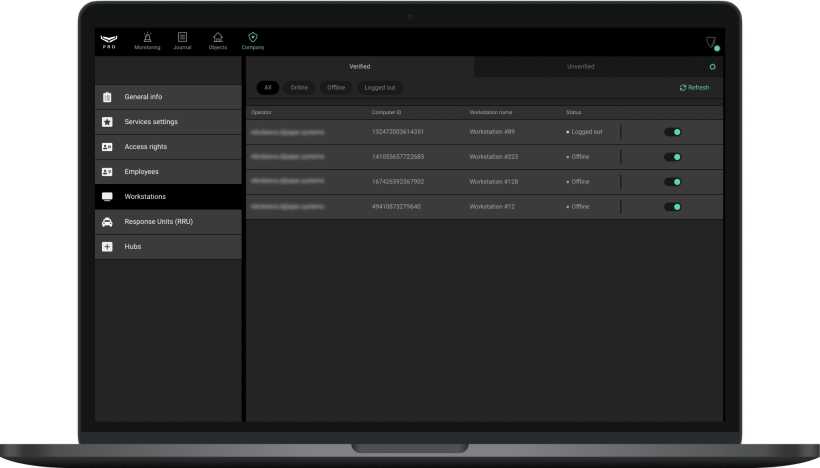This screenshot has height=468, width=820.
Task: Toggle off Workstation #89 switch
Action: 672,132
